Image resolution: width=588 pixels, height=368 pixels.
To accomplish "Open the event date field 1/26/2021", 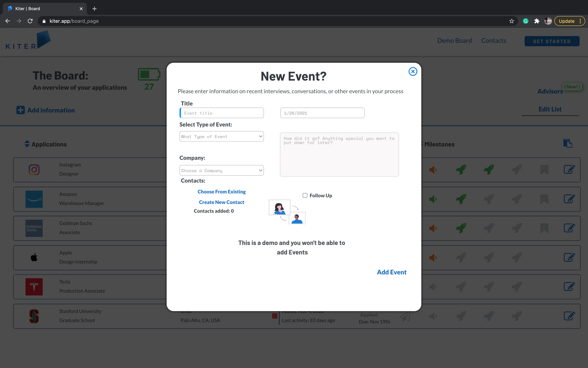I will [x=322, y=113].
